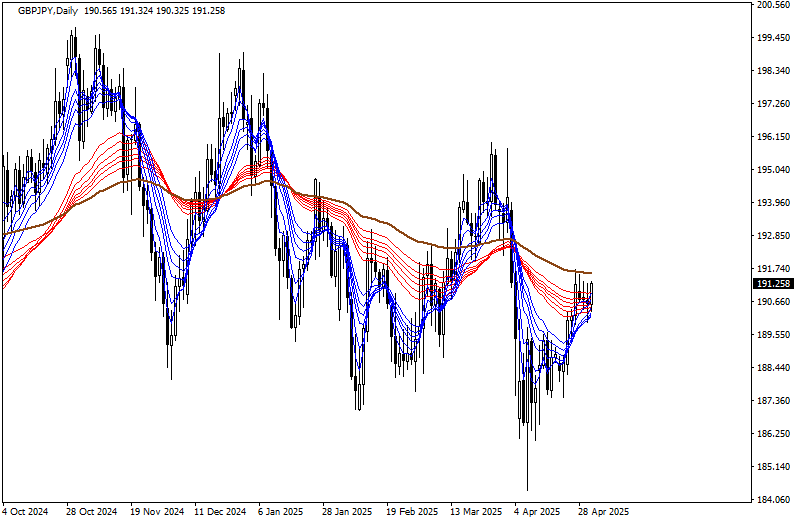The image size is (797, 523).
Task: Click the 184.060 price axis label
Action: (773, 500)
